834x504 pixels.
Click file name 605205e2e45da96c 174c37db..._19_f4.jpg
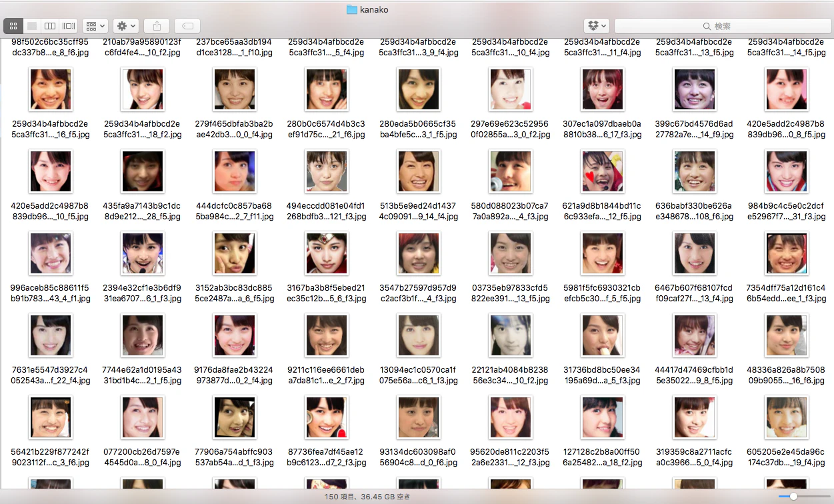[787, 457]
